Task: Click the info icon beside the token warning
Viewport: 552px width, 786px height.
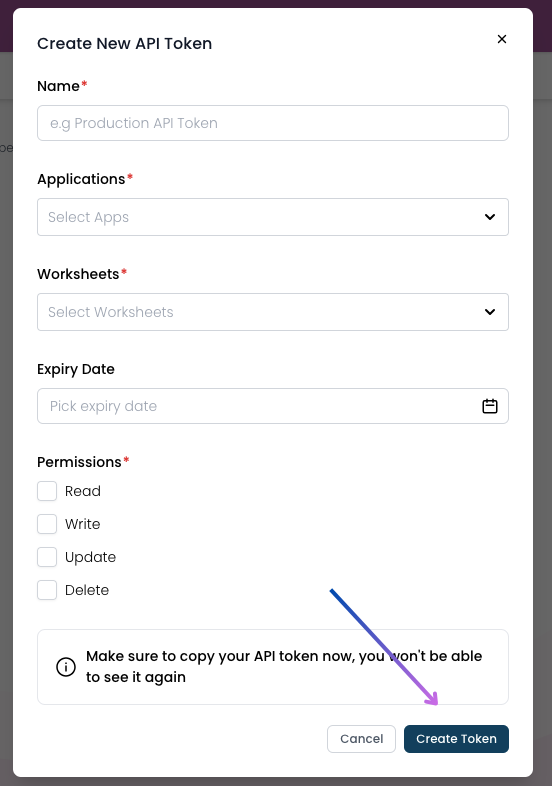Action: pos(66,667)
